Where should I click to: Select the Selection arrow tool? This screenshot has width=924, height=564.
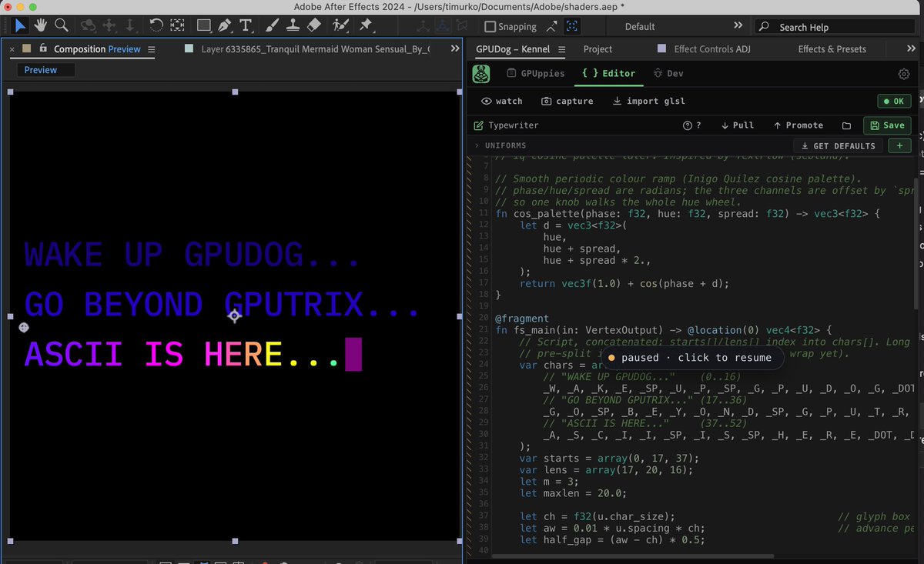(x=20, y=25)
